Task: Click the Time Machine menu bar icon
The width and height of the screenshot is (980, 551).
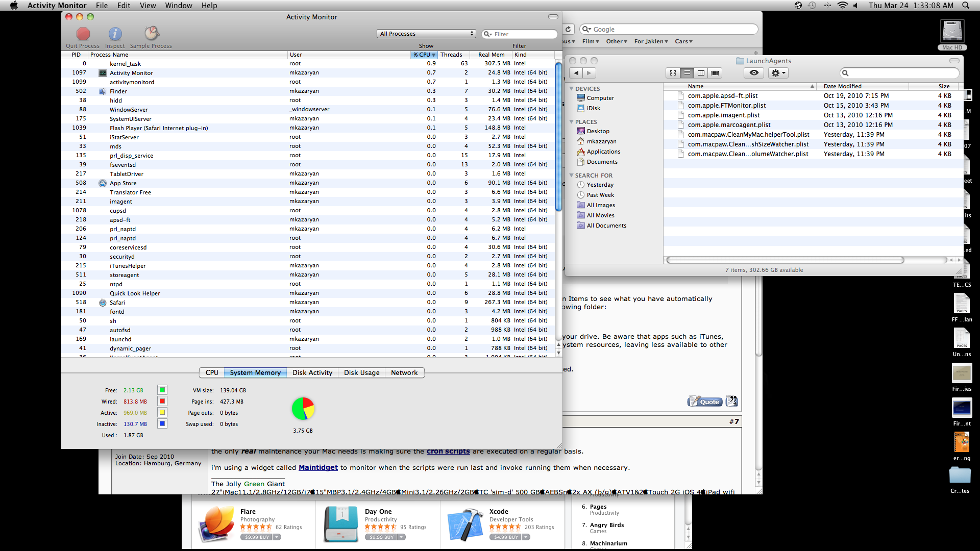Action: click(813, 5)
